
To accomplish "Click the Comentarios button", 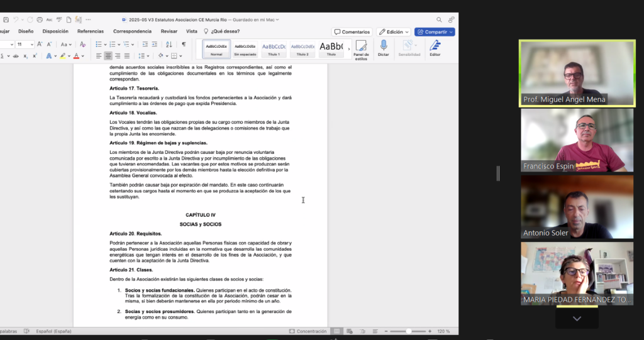I will click(x=352, y=32).
